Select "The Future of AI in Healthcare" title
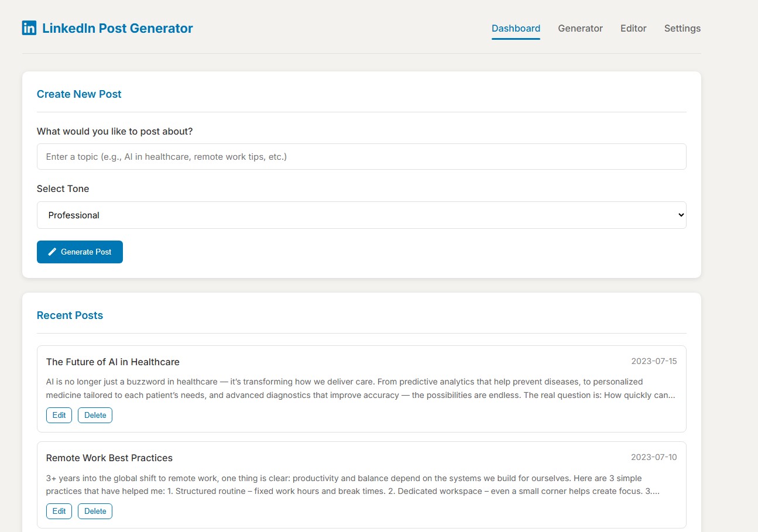The height and width of the screenshot is (532, 758). click(x=113, y=362)
